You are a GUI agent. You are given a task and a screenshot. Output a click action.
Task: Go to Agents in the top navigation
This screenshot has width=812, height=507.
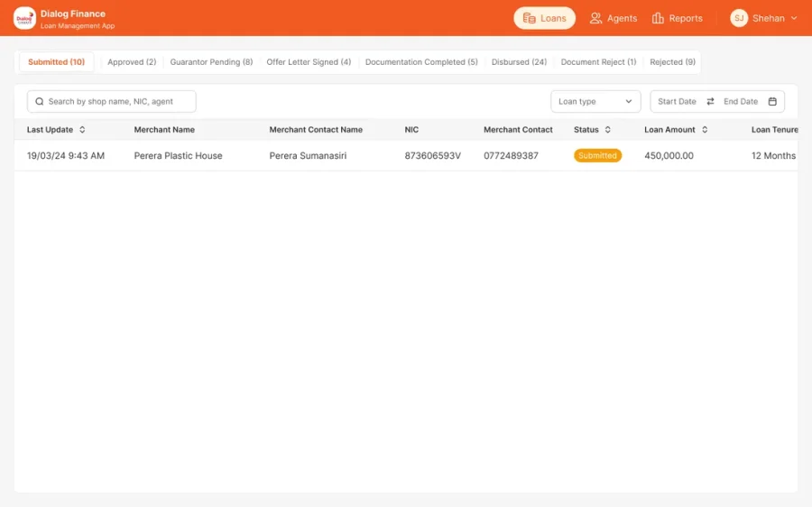click(614, 18)
